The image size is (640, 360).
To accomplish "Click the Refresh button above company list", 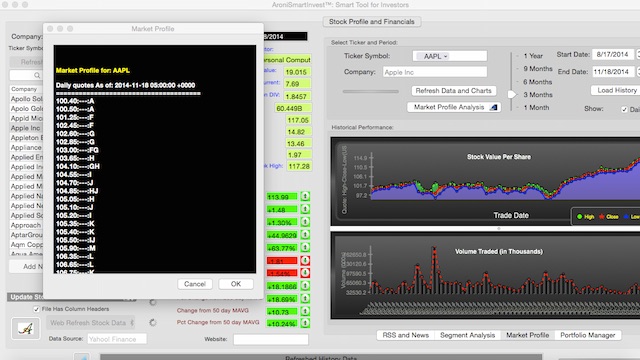I will tap(27, 62).
